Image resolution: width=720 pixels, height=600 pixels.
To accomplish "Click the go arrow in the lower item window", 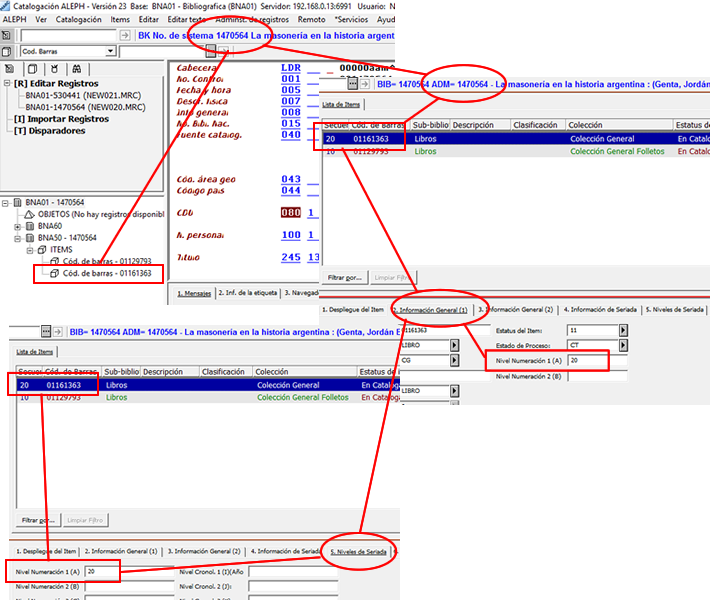I will [57, 331].
